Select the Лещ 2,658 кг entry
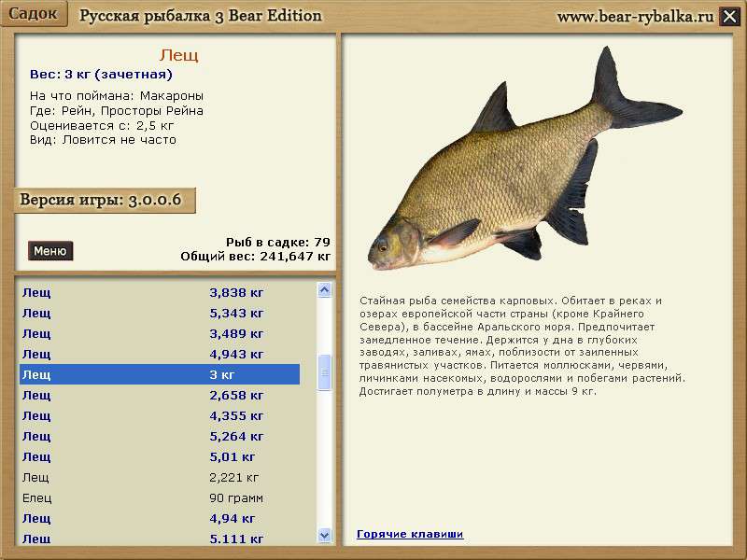 point(159,395)
